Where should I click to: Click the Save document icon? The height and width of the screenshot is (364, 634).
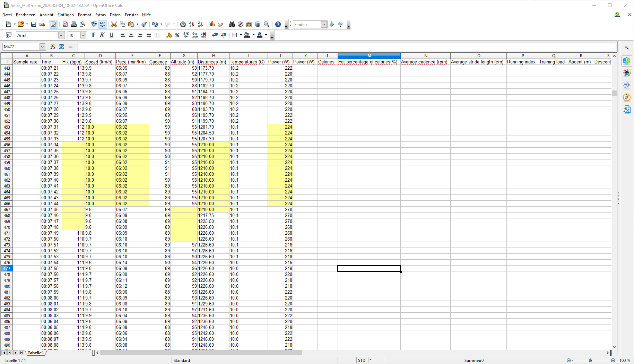pyautogui.click(x=34, y=24)
